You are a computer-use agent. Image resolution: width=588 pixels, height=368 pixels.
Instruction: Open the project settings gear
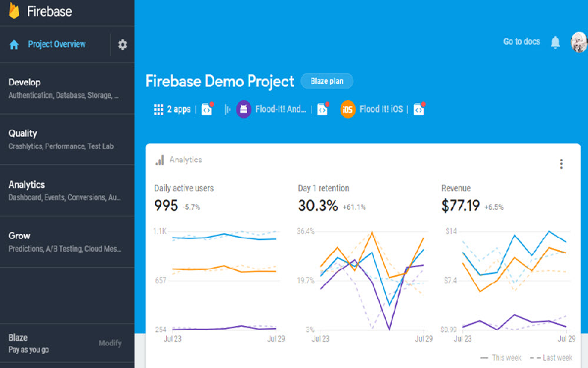coord(122,45)
